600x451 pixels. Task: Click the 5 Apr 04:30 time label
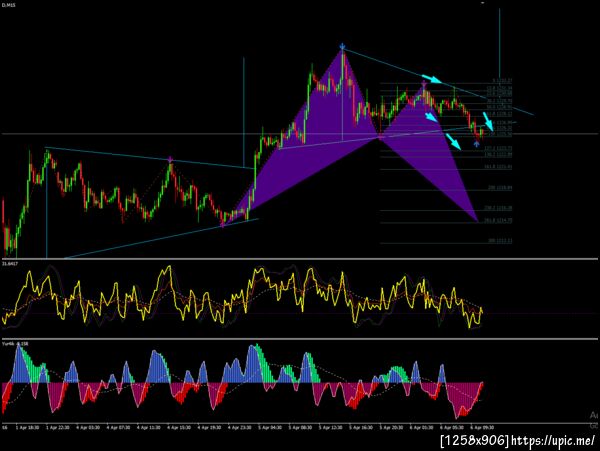[270, 427]
